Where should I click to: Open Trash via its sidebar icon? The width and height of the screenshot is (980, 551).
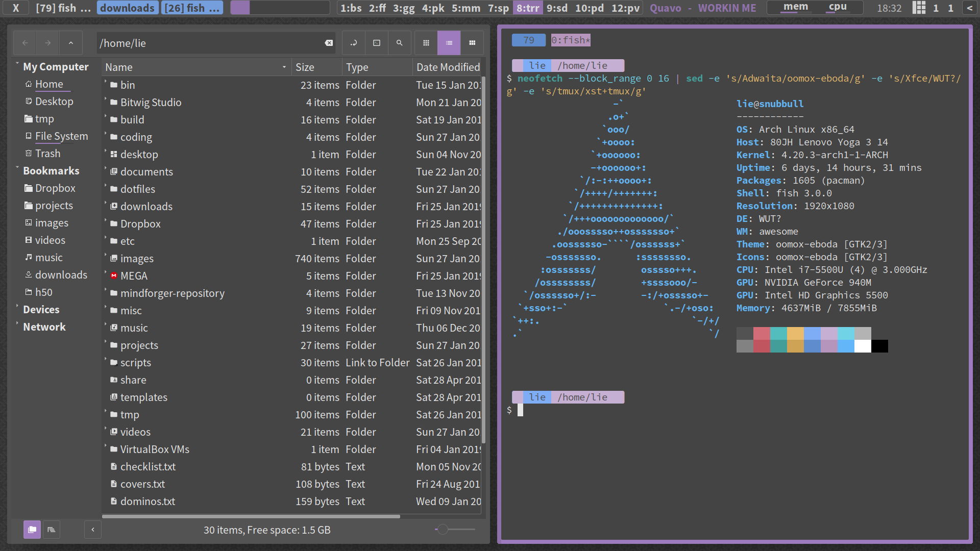[x=29, y=154]
